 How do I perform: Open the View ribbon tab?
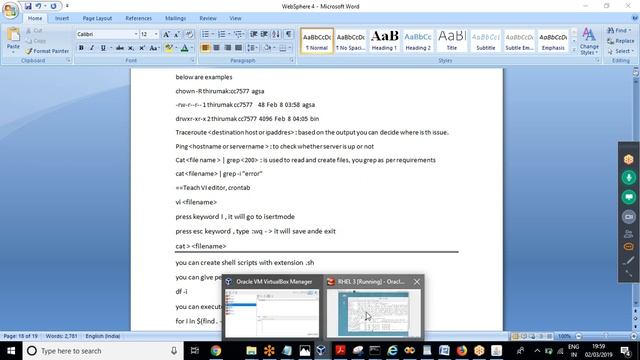click(235, 18)
